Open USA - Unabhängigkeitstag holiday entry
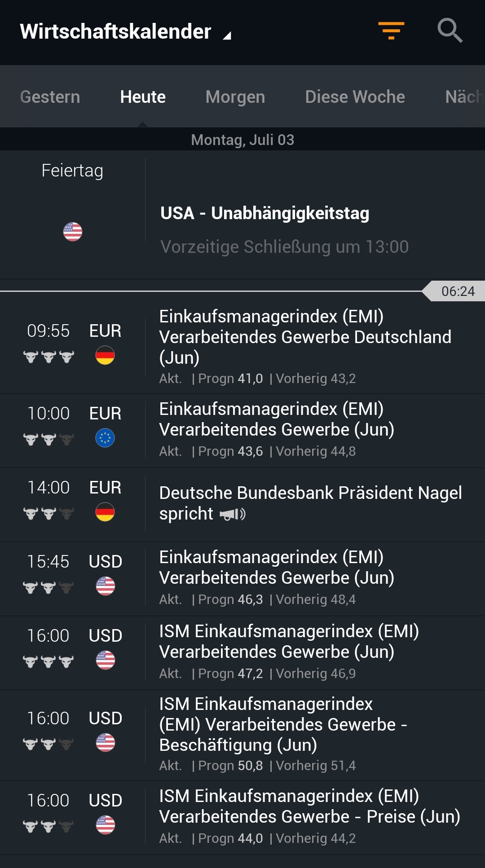 (x=265, y=213)
